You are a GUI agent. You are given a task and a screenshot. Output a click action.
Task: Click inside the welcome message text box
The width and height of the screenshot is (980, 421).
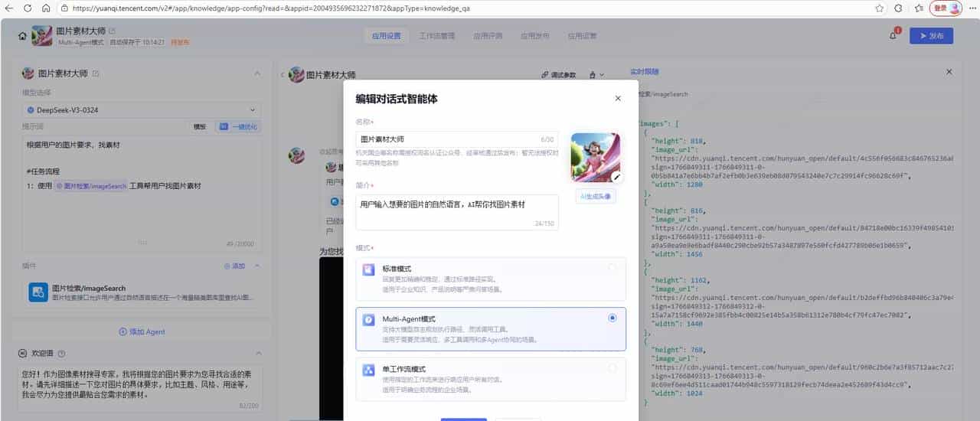142,388
